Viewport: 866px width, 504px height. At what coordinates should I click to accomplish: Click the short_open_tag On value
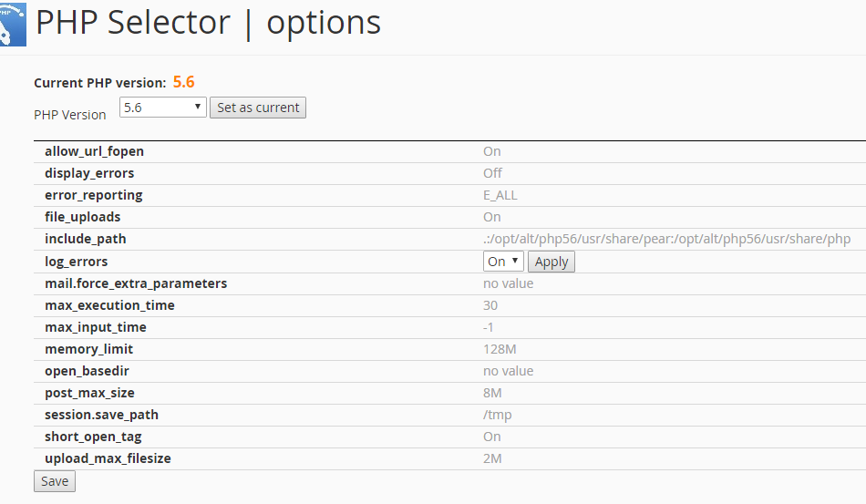[x=492, y=437]
